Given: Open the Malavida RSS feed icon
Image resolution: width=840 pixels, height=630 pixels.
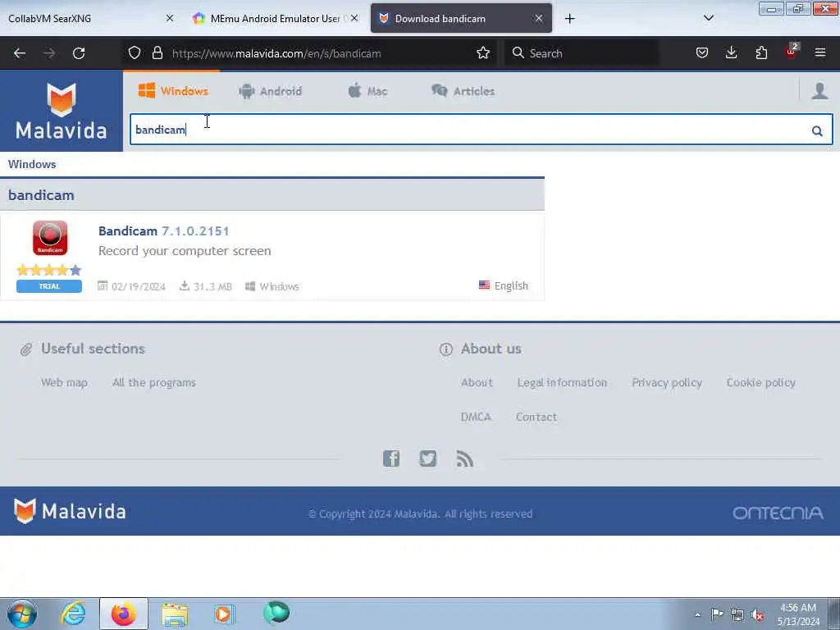Looking at the screenshot, I should pos(464,459).
